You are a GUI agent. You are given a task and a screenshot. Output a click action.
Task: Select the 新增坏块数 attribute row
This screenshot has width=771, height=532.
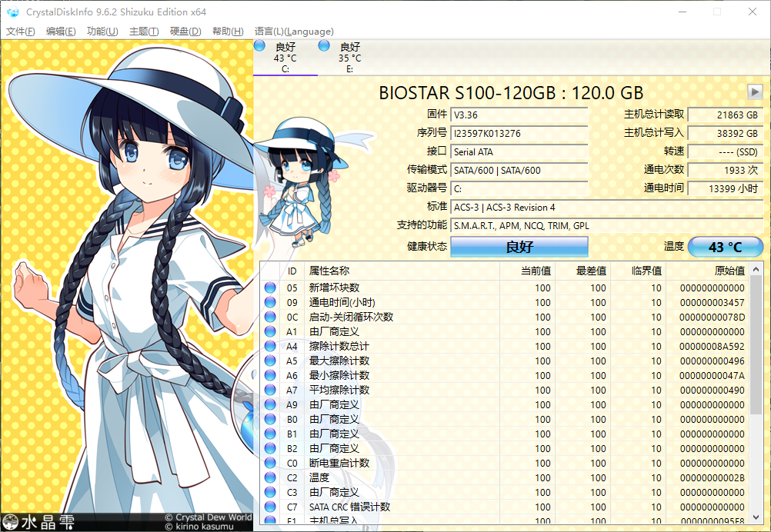[505, 288]
